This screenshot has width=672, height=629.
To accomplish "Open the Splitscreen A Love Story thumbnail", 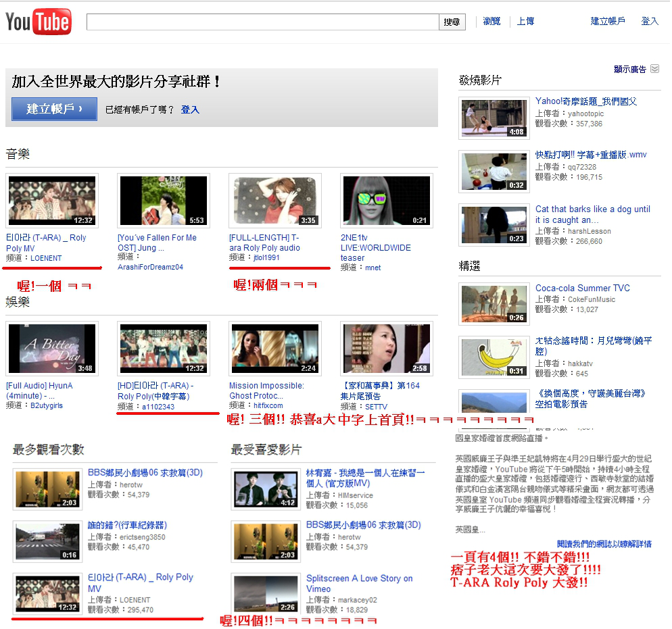I will pyautogui.click(x=265, y=593).
